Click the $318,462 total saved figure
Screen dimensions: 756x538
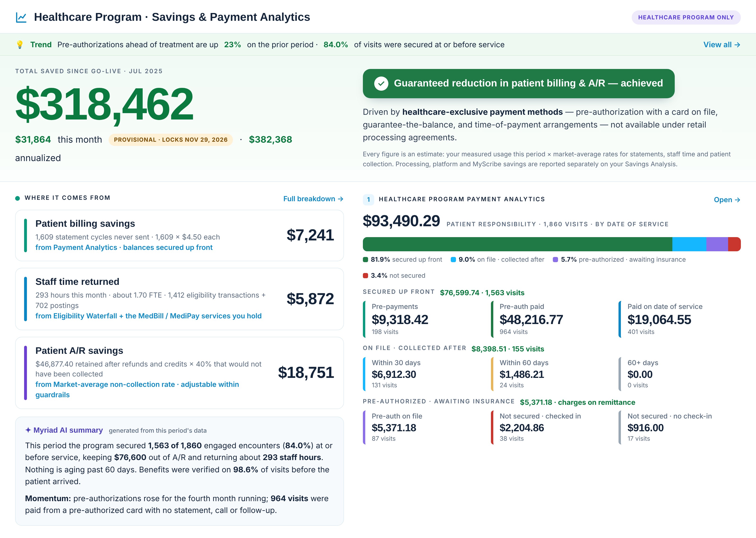(104, 104)
